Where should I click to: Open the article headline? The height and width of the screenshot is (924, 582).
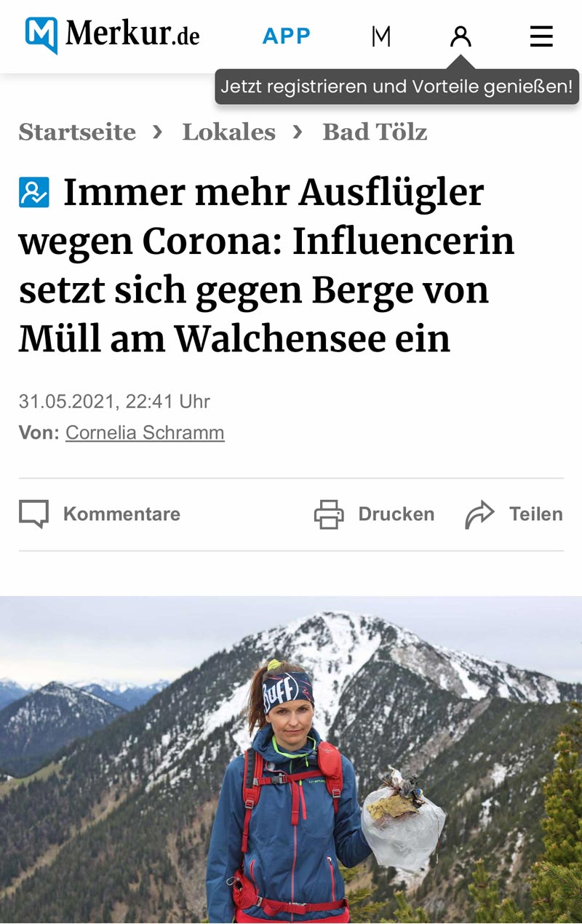pyautogui.click(x=266, y=266)
